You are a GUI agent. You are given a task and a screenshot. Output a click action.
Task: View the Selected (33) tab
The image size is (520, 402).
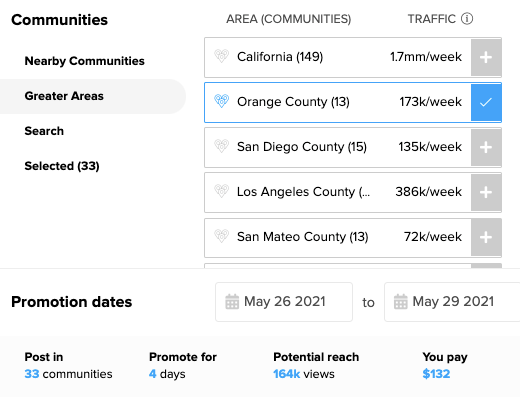coord(62,166)
